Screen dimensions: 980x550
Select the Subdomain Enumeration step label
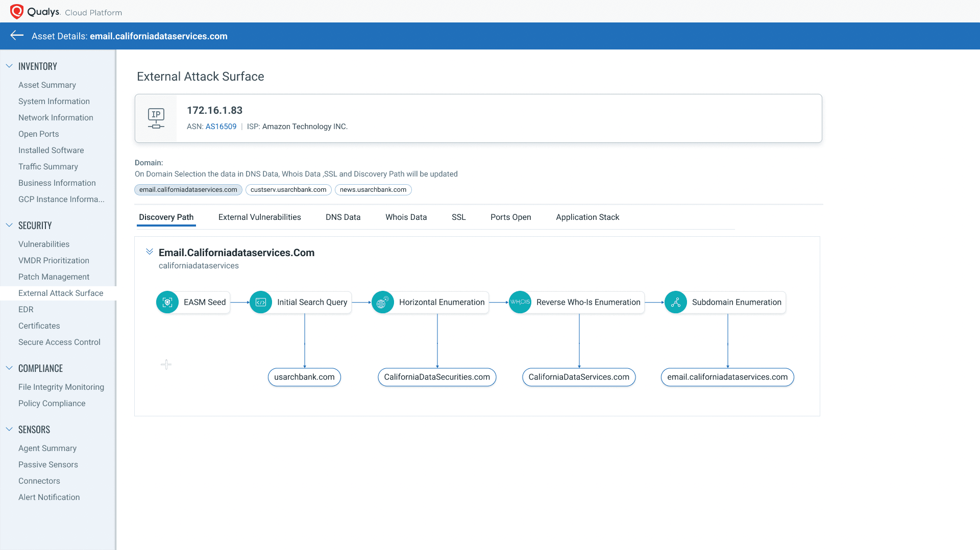(x=737, y=303)
